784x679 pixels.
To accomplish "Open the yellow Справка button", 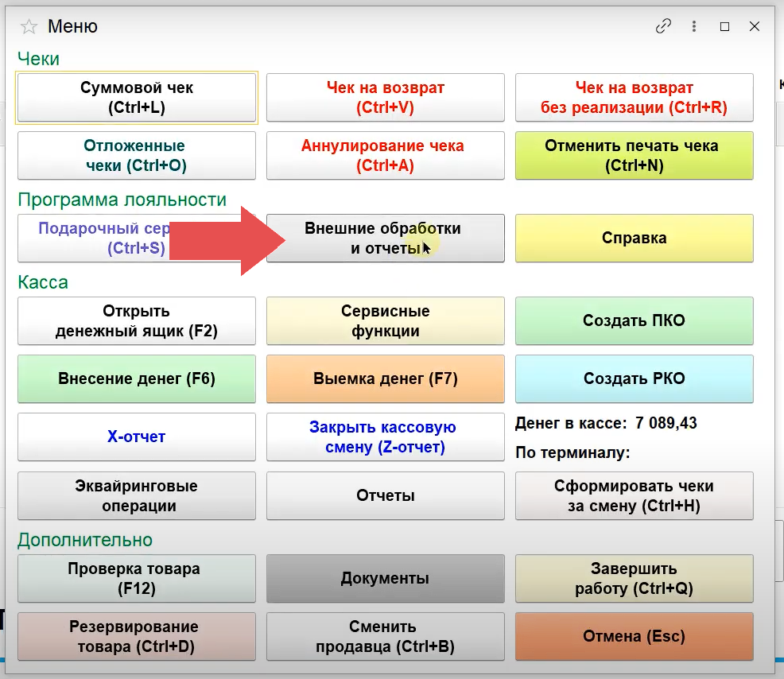I will pyautogui.click(x=634, y=238).
